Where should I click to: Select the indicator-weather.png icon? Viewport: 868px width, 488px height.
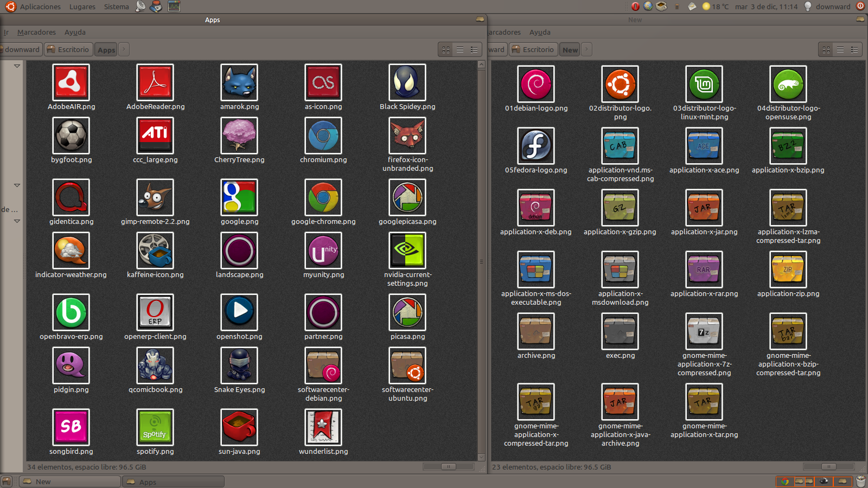tap(71, 251)
